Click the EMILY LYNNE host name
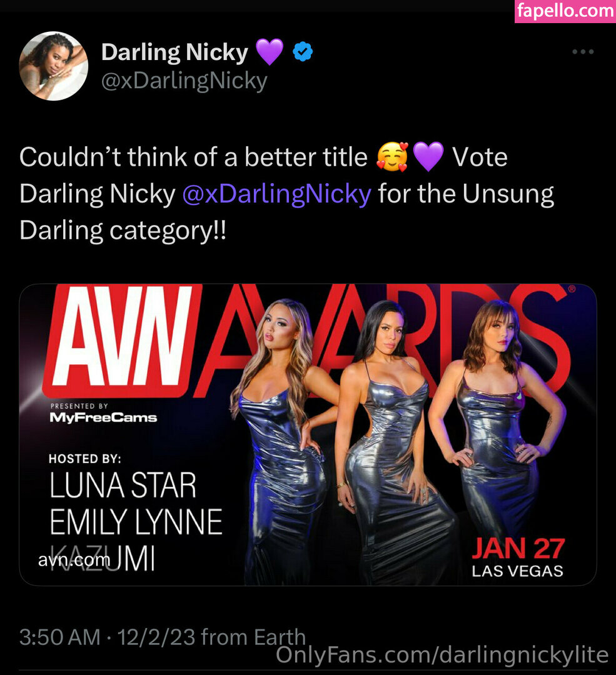 (x=136, y=522)
